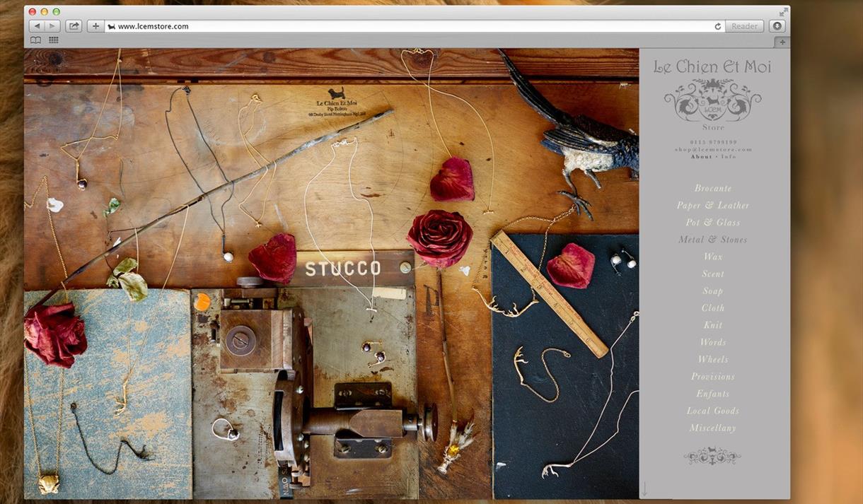Email the shop via shop@lcemstore.com link
Viewport: 863px width, 504px height.
[712, 149]
